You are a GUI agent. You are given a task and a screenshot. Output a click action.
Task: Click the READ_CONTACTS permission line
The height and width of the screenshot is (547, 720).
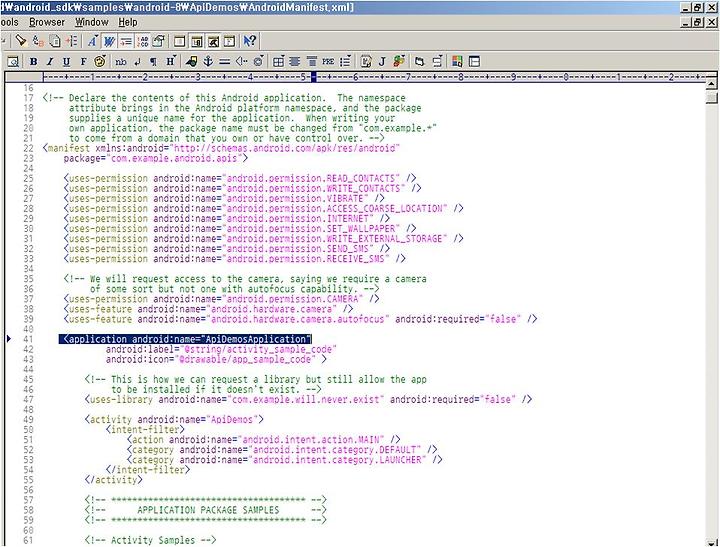point(240,178)
